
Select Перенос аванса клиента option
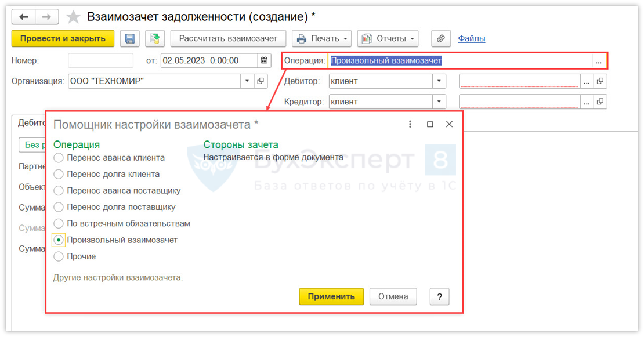[109, 158]
